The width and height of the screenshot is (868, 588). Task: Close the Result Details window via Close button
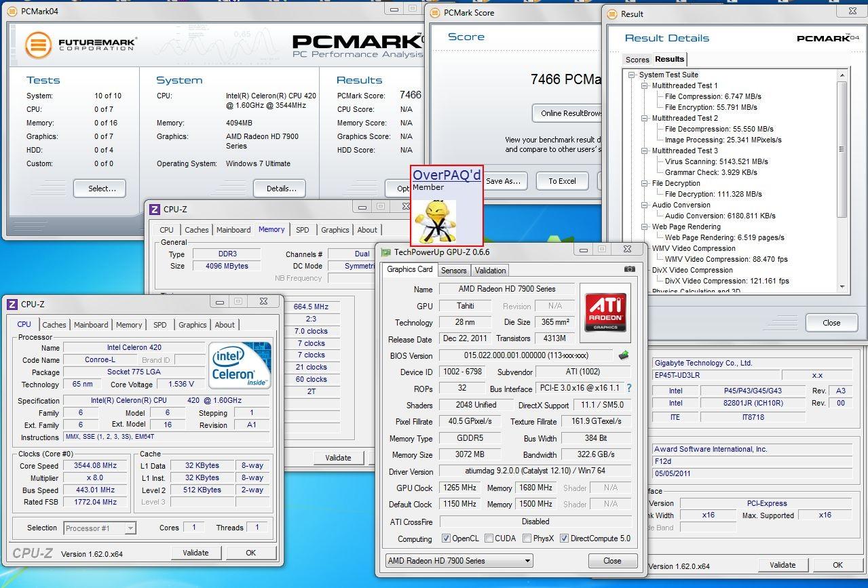831,323
